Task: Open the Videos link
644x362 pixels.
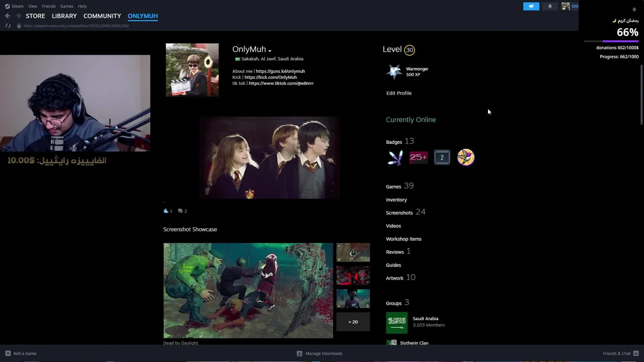Action: tap(393, 226)
